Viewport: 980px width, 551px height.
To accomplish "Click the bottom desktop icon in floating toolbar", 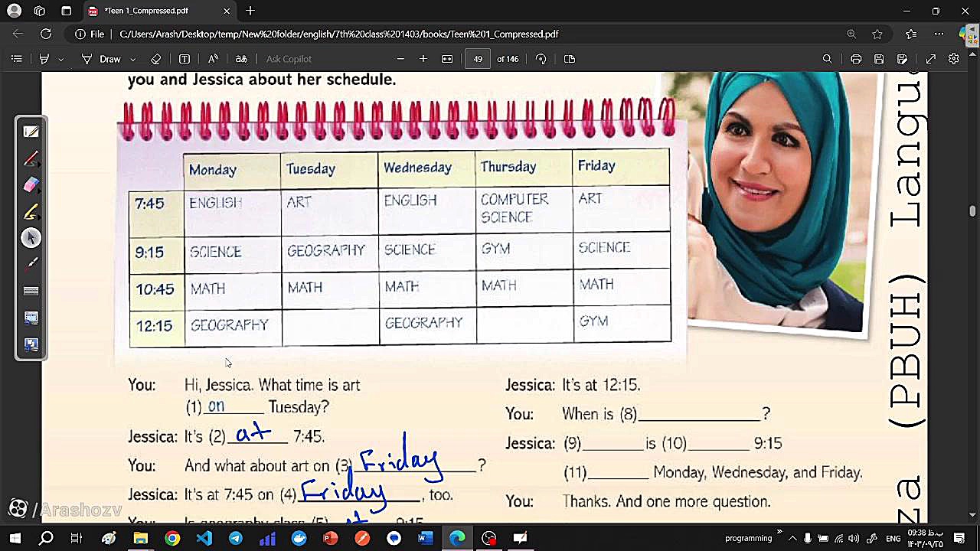I will [x=31, y=345].
